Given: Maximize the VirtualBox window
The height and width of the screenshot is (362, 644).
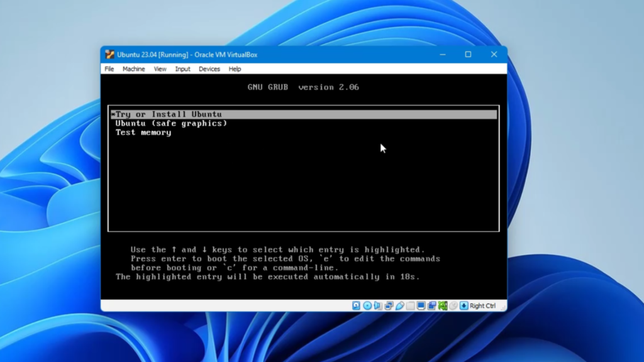Looking at the screenshot, I should click(468, 55).
